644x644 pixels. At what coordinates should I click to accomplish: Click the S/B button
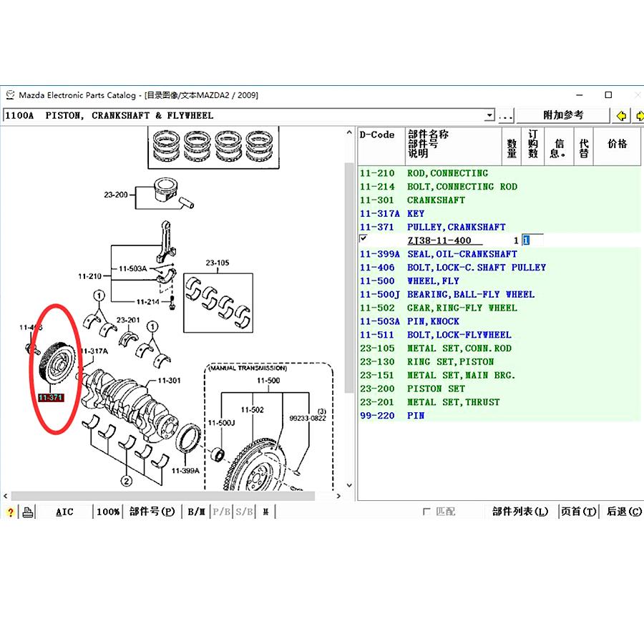click(244, 512)
